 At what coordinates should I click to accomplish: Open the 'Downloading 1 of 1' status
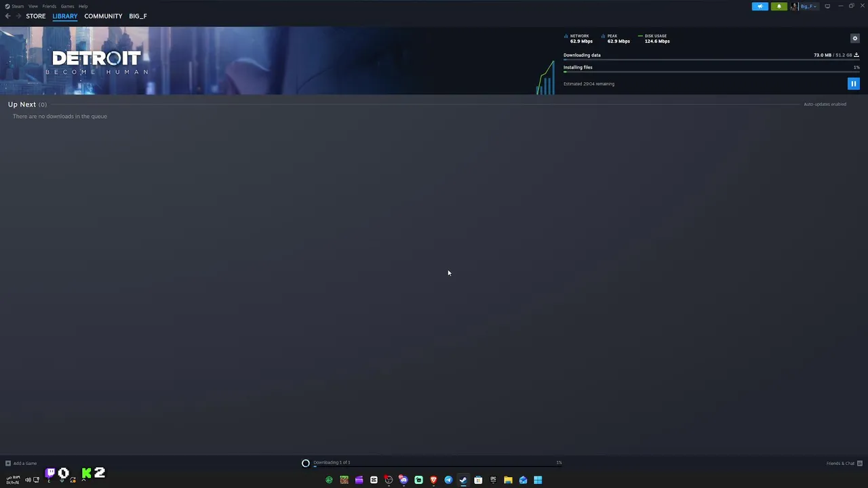[x=332, y=462]
